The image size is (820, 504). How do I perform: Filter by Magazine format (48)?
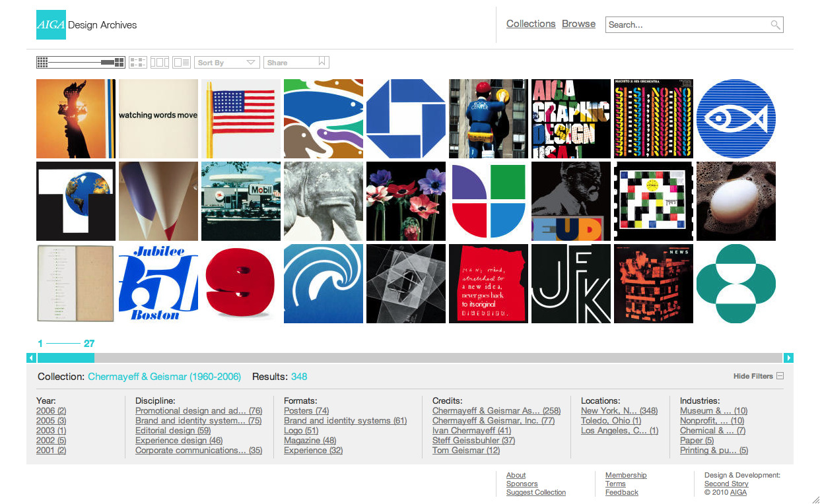click(x=310, y=441)
